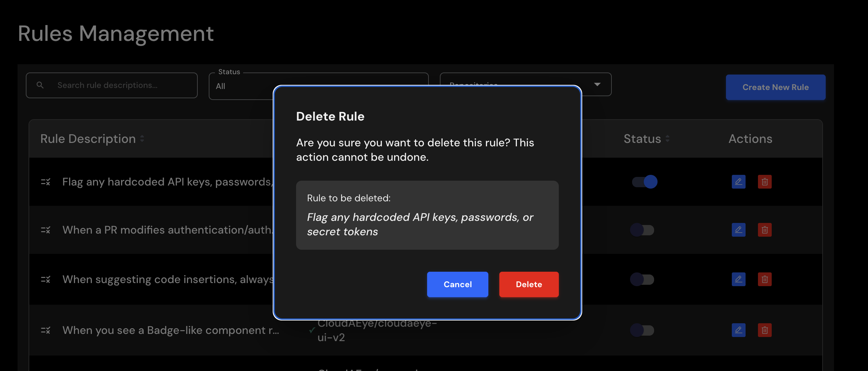The width and height of the screenshot is (868, 371).
Task: Click the sort icon on Rule Description header
Action: click(x=142, y=138)
